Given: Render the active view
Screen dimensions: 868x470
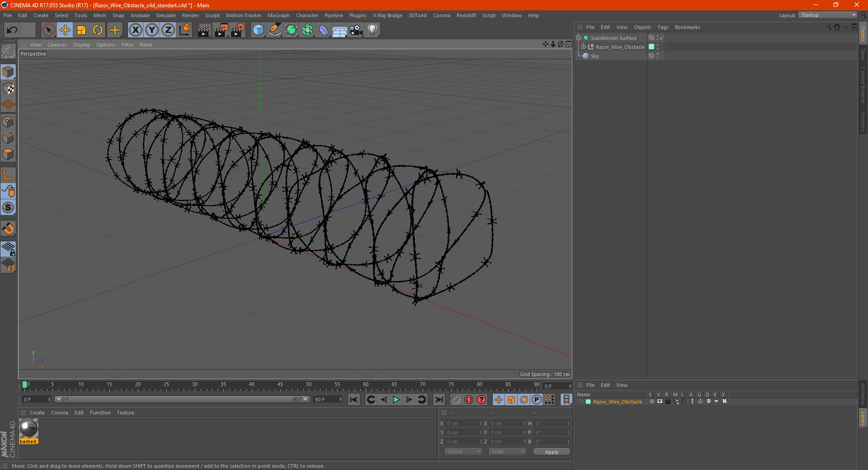Looking at the screenshot, I should pos(204,30).
